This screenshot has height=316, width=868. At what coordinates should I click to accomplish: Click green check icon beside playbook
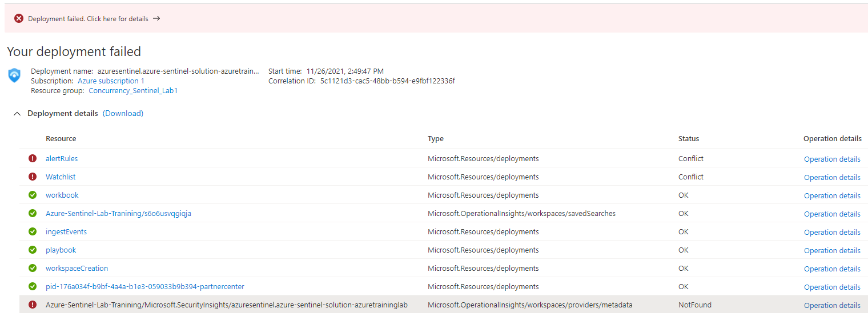click(x=33, y=250)
